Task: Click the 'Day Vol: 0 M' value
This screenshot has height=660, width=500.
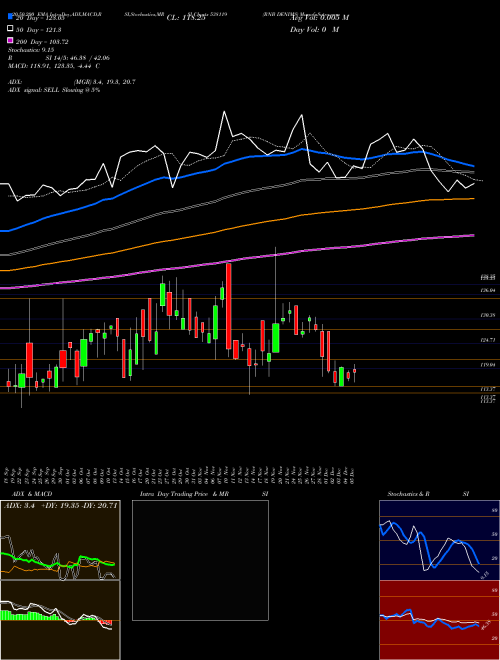Action: [314, 29]
